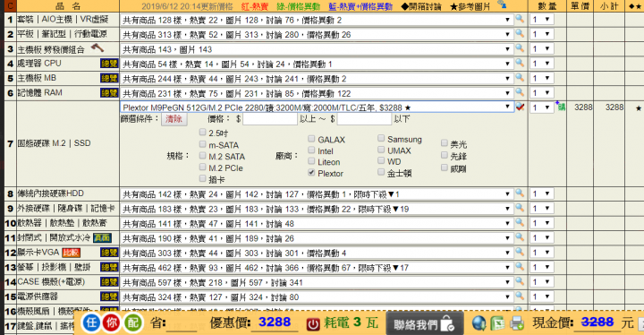
Task: Open the 記憶體 RAM product dropdown
Action: point(317,93)
